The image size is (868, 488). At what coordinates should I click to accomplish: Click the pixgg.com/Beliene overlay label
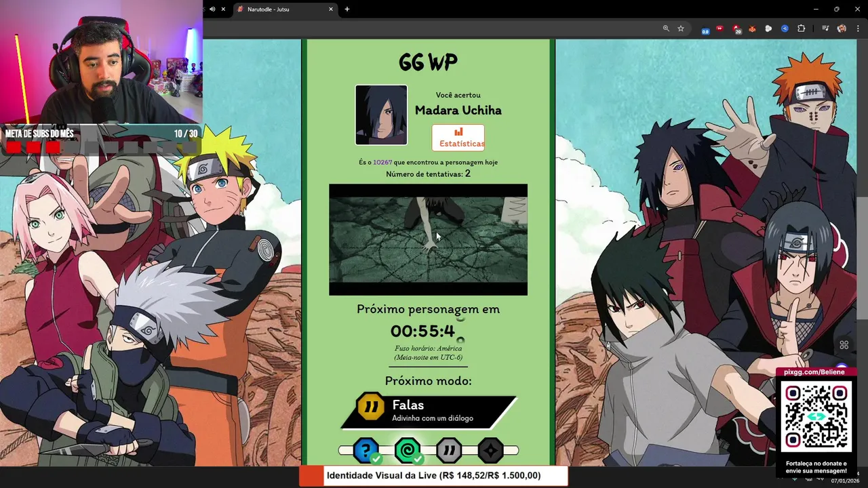[x=814, y=372]
